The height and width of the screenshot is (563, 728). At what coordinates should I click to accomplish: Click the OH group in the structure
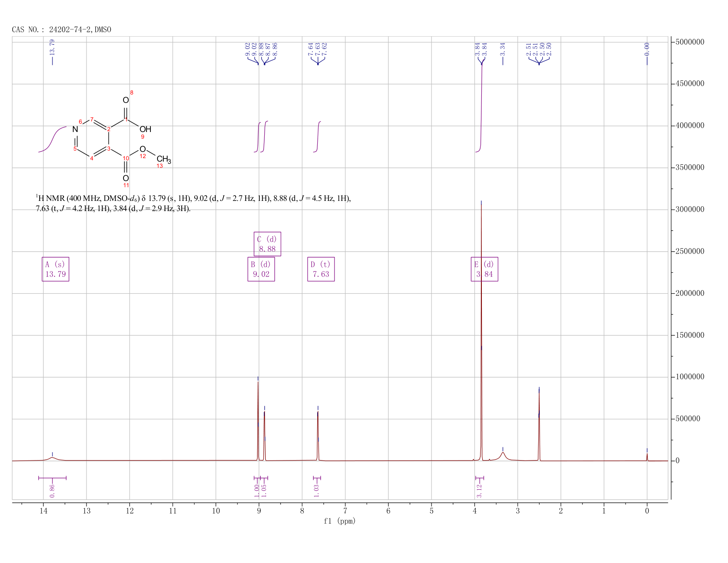(x=145, y=129)
